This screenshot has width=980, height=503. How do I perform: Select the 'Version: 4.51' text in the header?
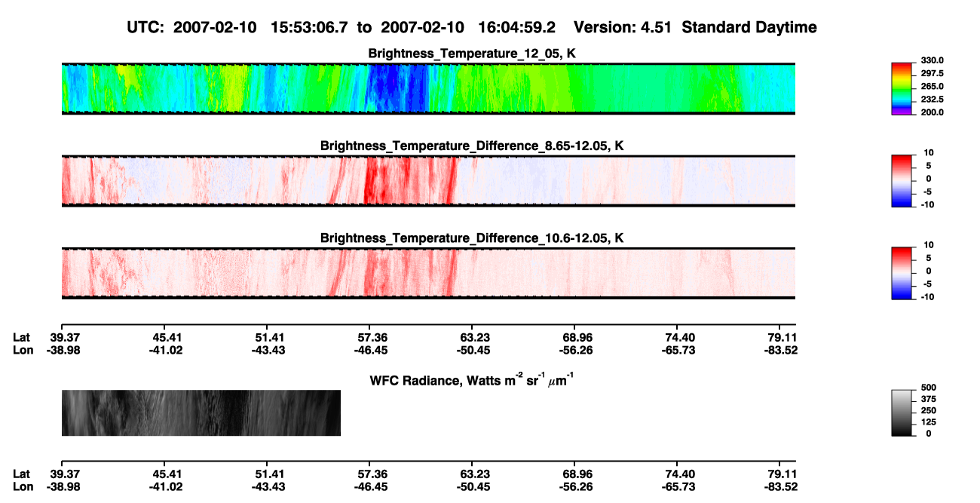623,28
